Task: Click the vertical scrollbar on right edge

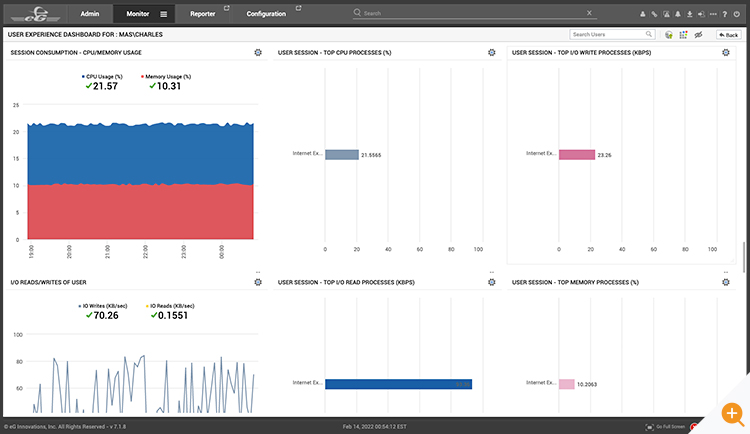Action: click(x=744, y=256)
